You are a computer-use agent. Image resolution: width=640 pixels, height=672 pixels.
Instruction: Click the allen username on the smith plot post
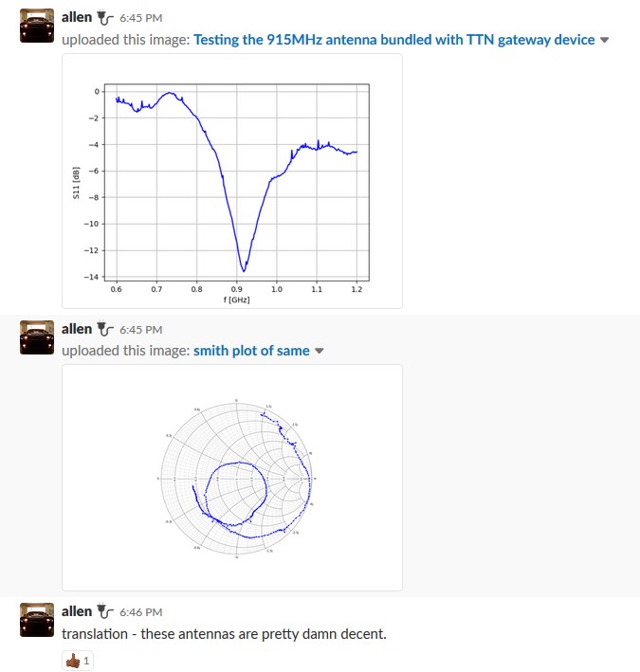[77, 329]
